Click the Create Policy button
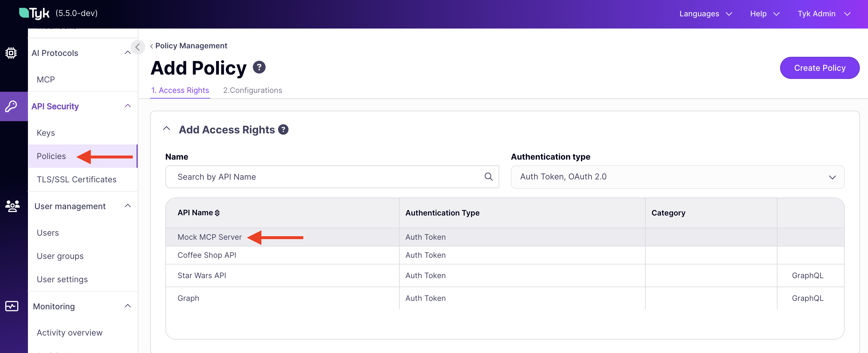The image size is (868, 353). pos(819,68)
